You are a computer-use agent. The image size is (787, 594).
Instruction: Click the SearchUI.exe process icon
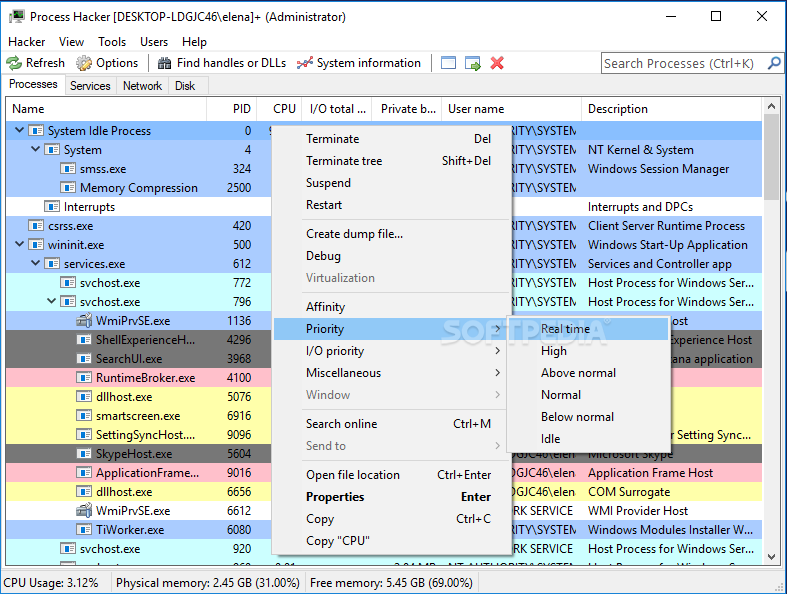click(x=84, y=359)
